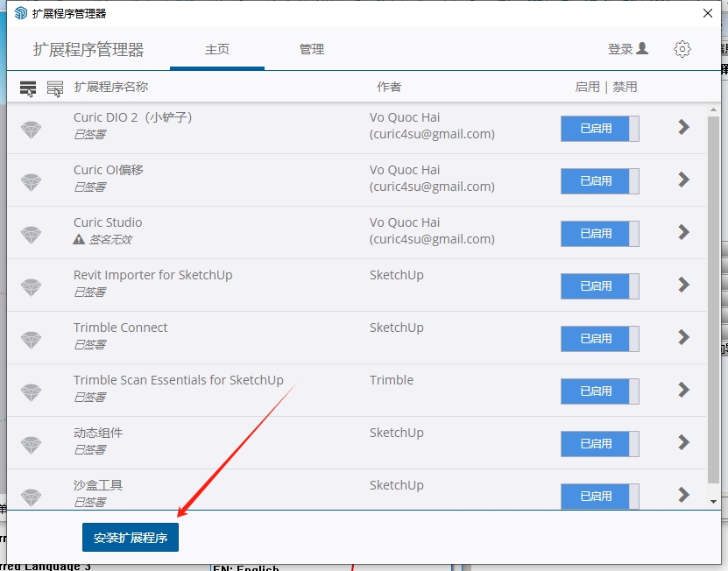Click the 作者 column header
728x571 pixels.
(389, 87)
